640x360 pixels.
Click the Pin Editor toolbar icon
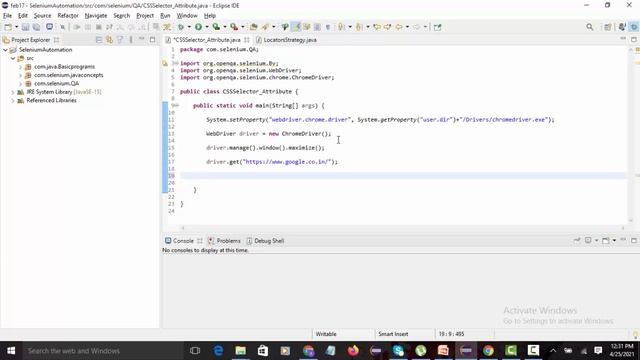[x=438, y=27]
